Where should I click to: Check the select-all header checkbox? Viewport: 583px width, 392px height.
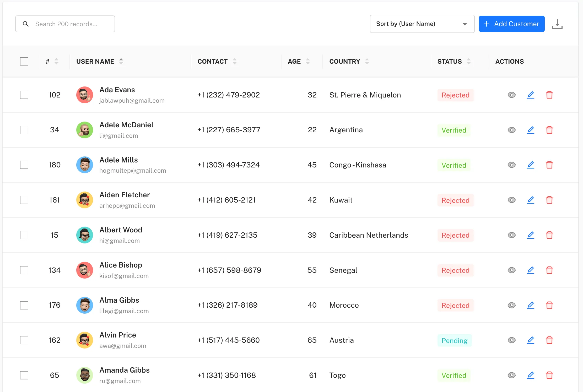tap(24, 61)
